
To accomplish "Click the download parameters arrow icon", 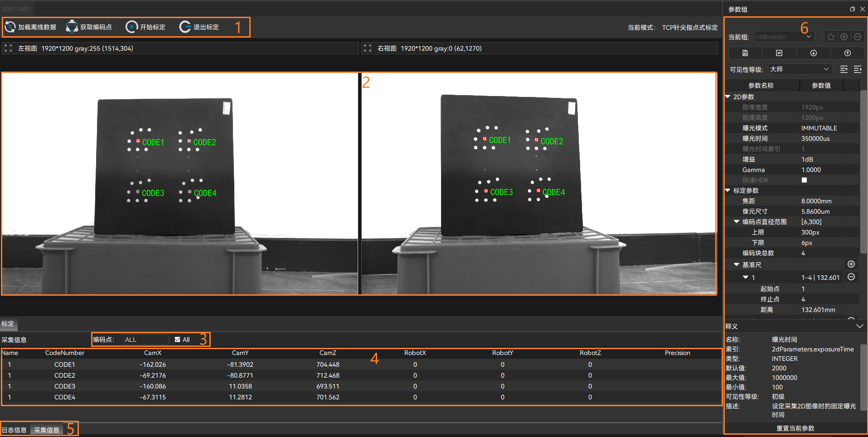I will point(813,53).
